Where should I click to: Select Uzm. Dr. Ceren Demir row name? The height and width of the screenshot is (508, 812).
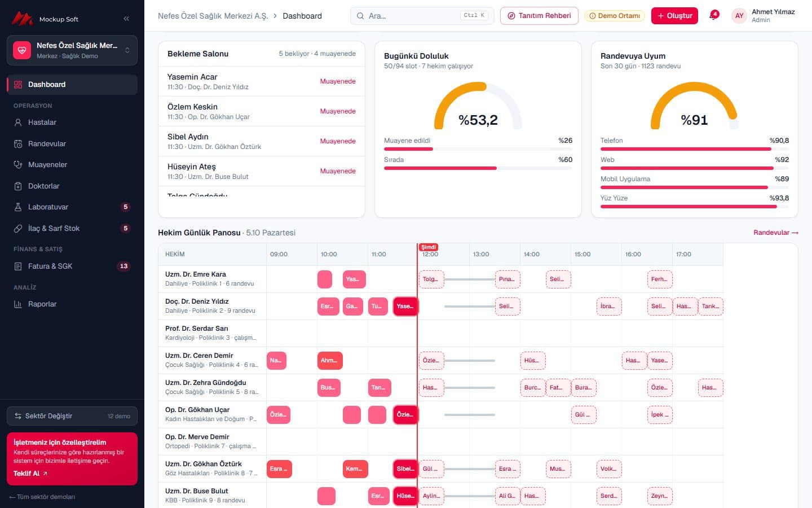tap(199, 356)
